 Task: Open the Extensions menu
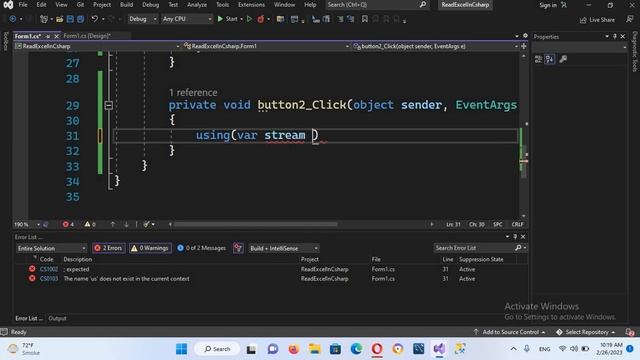251,5
